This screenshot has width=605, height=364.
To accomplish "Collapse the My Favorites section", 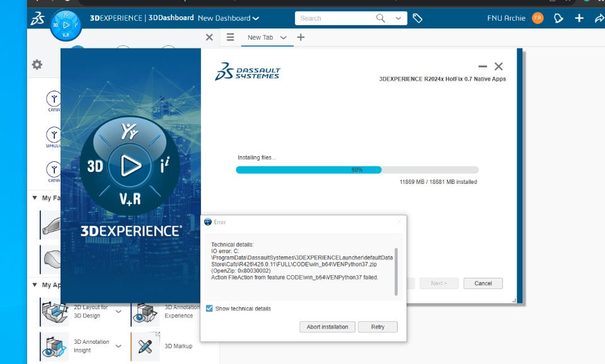I will 34,198.
